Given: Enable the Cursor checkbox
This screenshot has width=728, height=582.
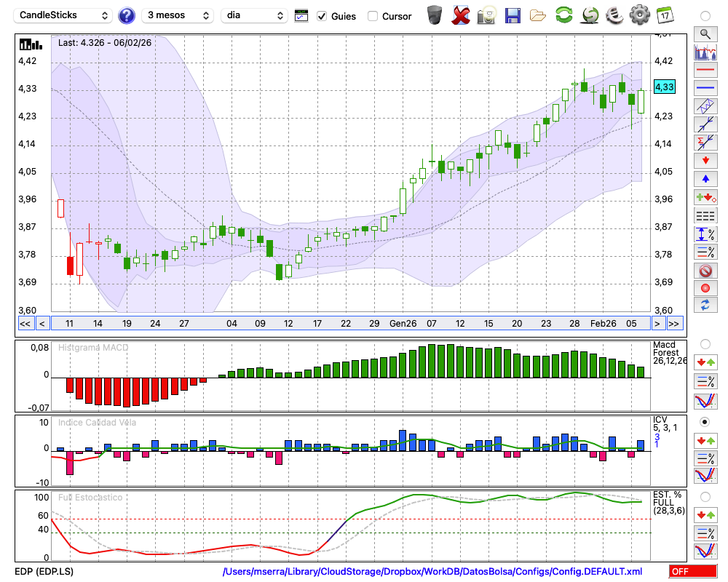Looking at the screenshot, I should [x=372, y=16].
